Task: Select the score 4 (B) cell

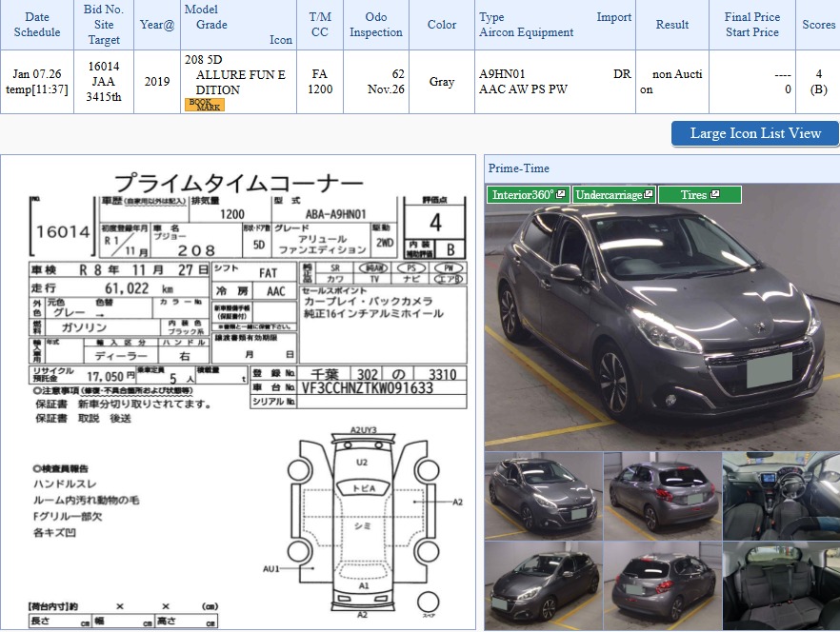Action: coord(818,82)
